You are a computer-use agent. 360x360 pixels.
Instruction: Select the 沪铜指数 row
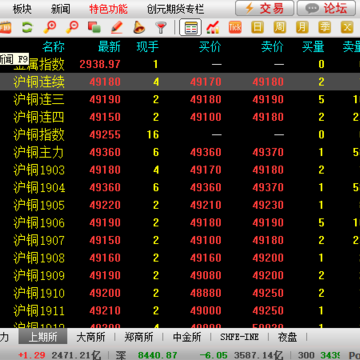[180, 135]
